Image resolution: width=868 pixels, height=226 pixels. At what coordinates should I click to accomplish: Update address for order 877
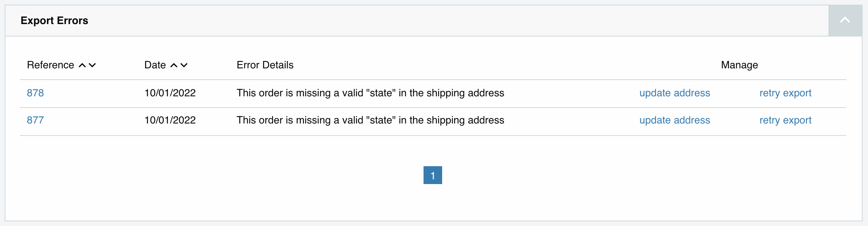(x=674, y=120)
